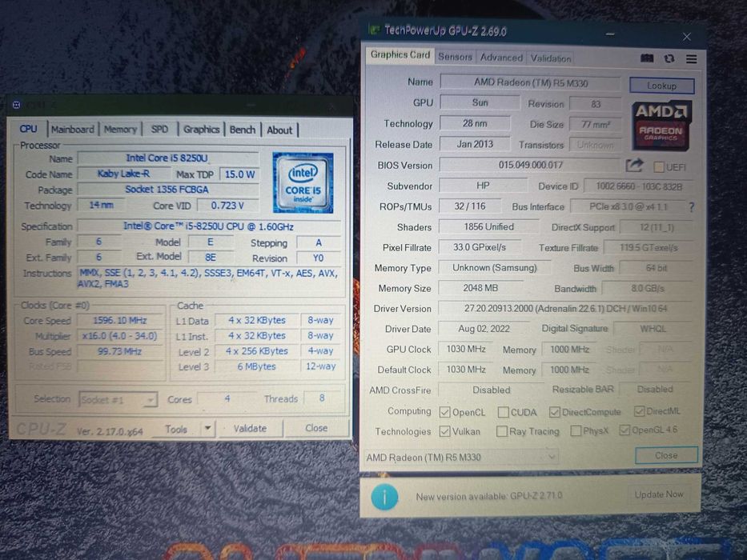Toggle the Ray Tracing checkbox
The width and height of the screenshot is (747, 560).
501,431
